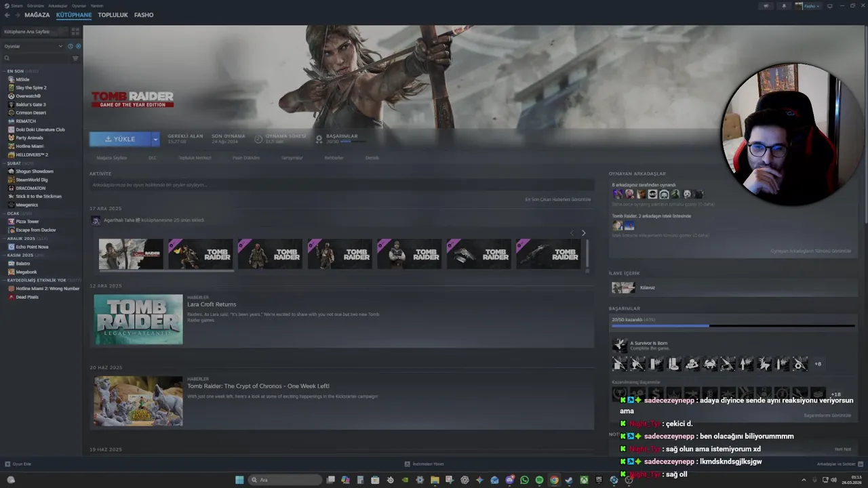
Task: Click the blue YÜKLE install button
Action: coord(120,139)
